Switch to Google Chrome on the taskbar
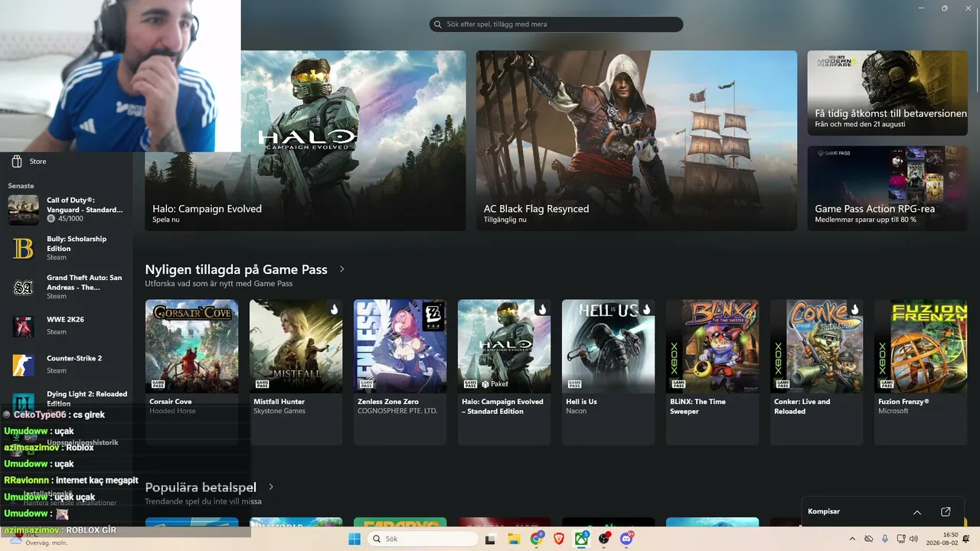This screenshot has height=551, width=980. point(537,540)
